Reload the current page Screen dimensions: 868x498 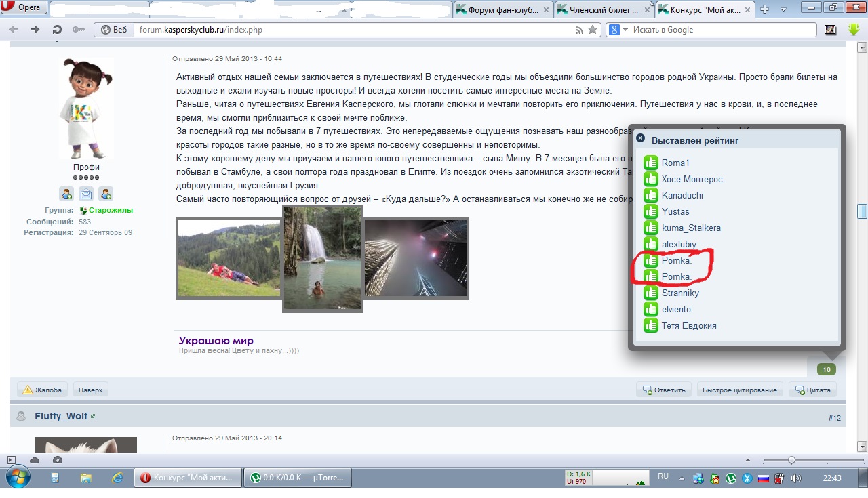57,30
